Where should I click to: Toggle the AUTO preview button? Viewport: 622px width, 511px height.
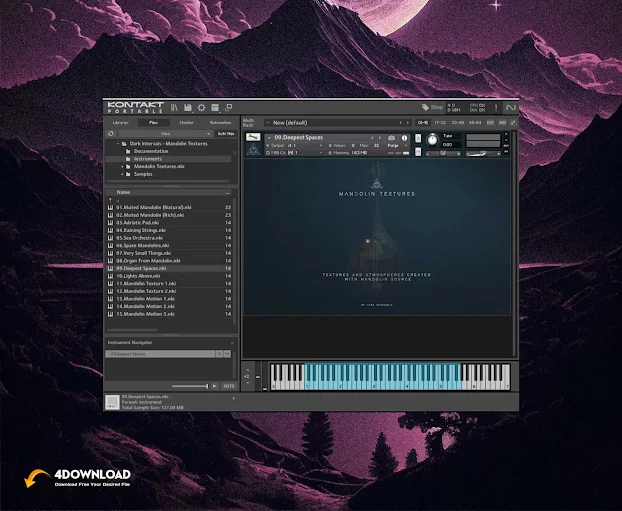click(x=228, y=386)
